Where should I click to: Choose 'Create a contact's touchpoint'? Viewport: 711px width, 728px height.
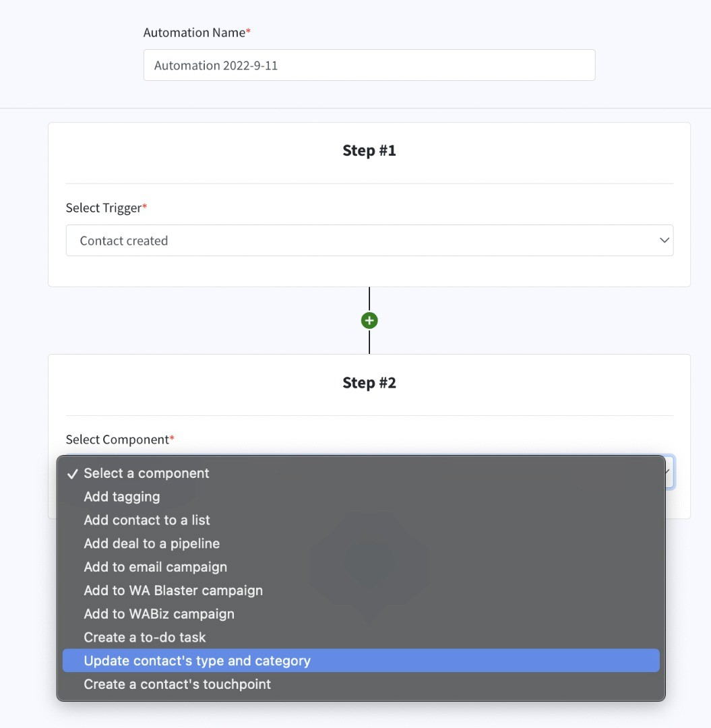(x=177, y=684)
